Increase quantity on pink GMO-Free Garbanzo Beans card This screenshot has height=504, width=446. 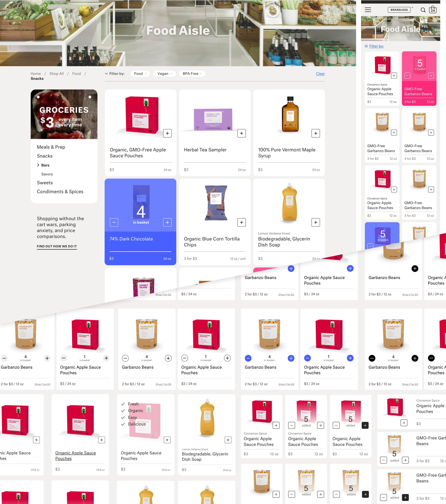point(431,76)
